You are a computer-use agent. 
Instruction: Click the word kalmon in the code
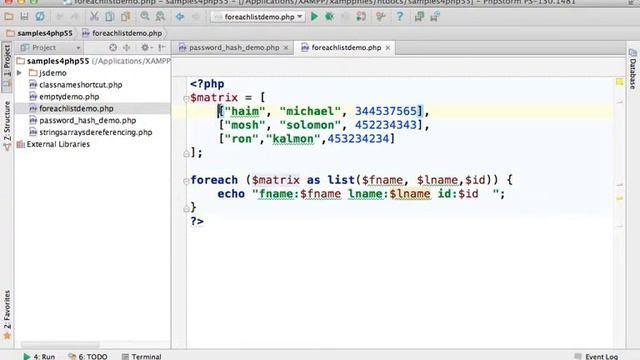point(293,139)
